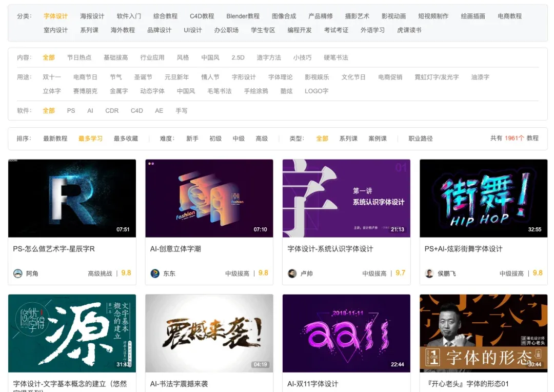The image size is (554, 392).
Task: Go to 品牌设计 category
Action: [160, 30]
